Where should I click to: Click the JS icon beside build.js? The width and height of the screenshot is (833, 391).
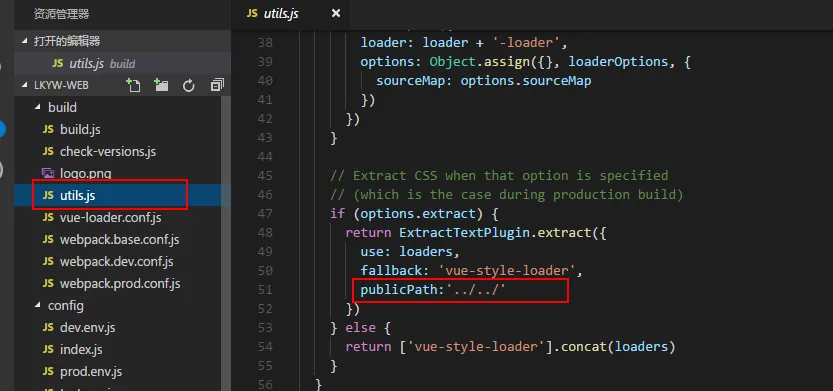point(48,130)
